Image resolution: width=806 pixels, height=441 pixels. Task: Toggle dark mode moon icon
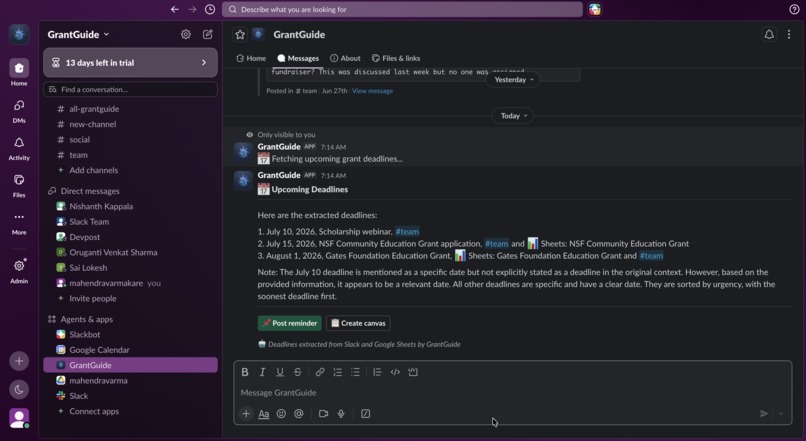[19, 390]
